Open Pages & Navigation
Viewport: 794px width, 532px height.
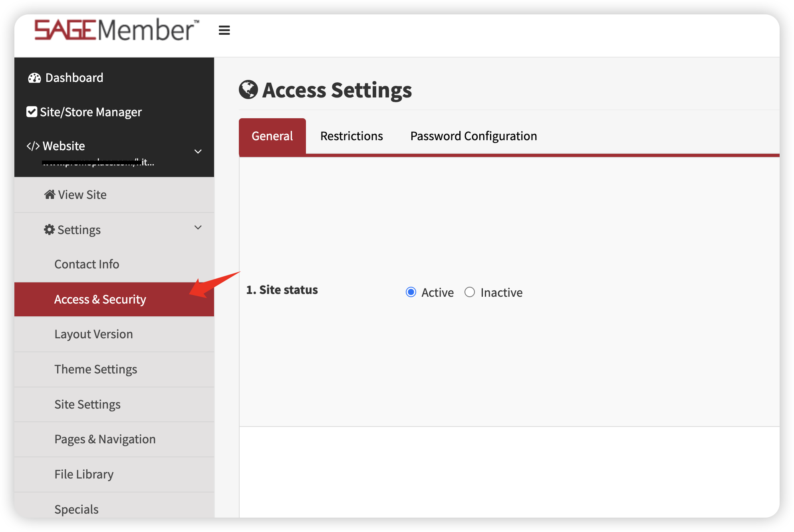[105, 439]
